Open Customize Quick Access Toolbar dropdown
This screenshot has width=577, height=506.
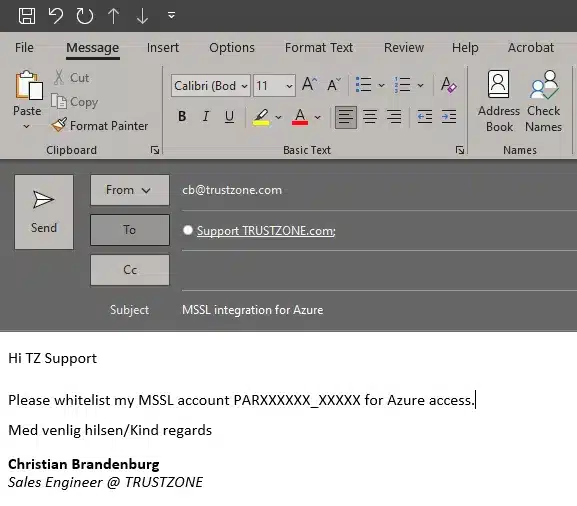tap(171, 15)
